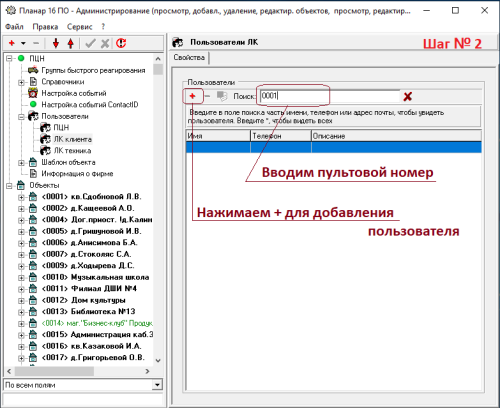The image size is (500, 408).
Task: Select object <0012> Дом культуры
Action: point(84,300)
